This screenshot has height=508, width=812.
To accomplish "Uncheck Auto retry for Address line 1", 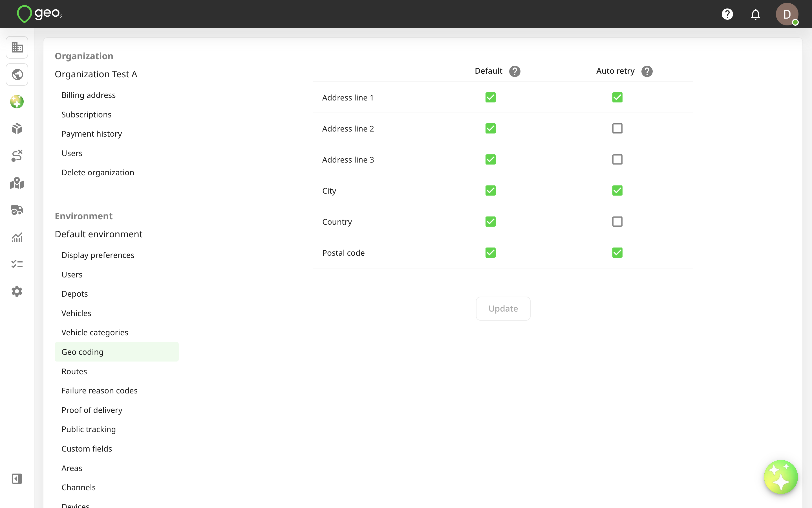I will pyautogui.click(x=617, y=97).
